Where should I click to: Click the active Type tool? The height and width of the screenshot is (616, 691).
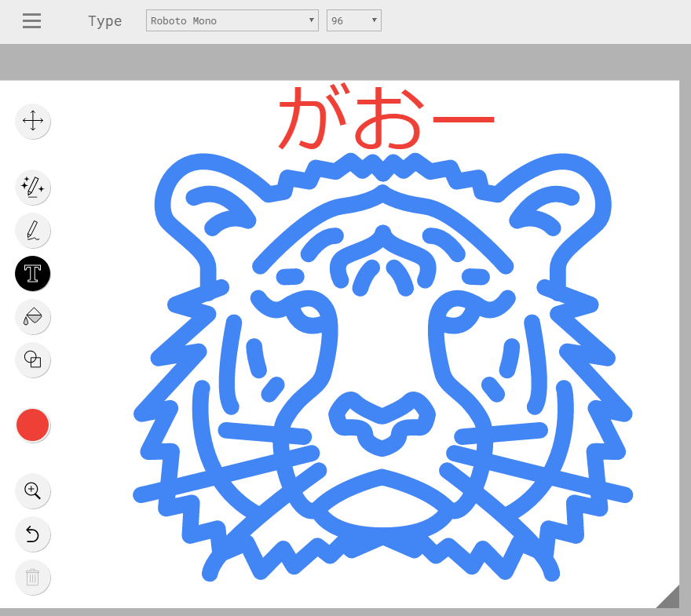tap(33, 273)
